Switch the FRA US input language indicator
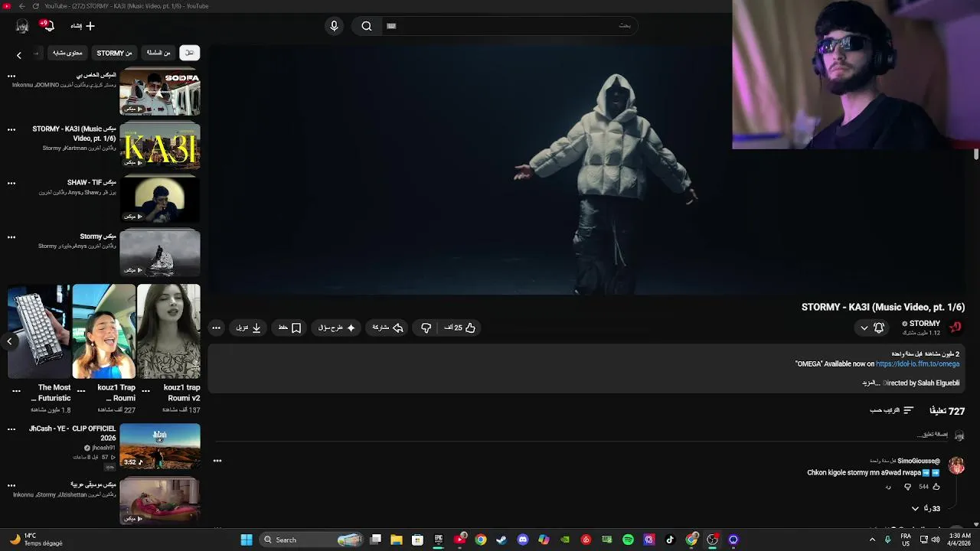 click(x=906, y=540)
